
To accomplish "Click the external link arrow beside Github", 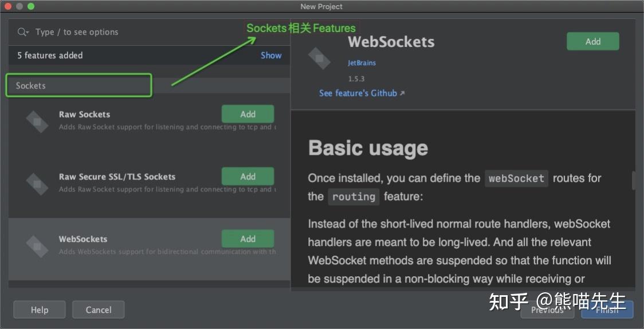I will coord(402,93).
